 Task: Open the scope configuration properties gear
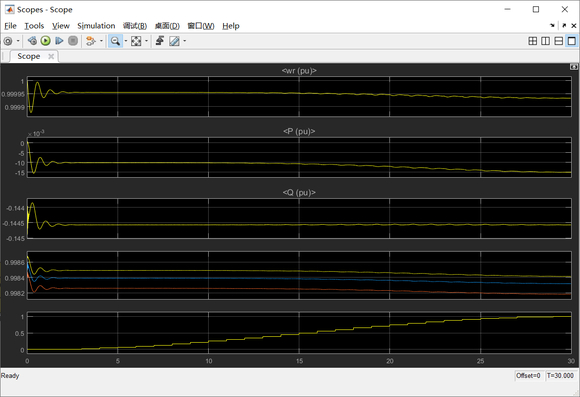(7, 41)
